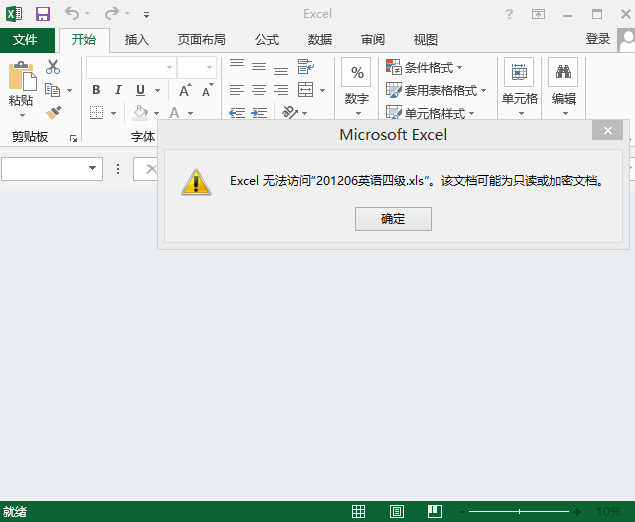
Task: Open the Customize Quick Access Toolbar arrow
Action: 146,15
